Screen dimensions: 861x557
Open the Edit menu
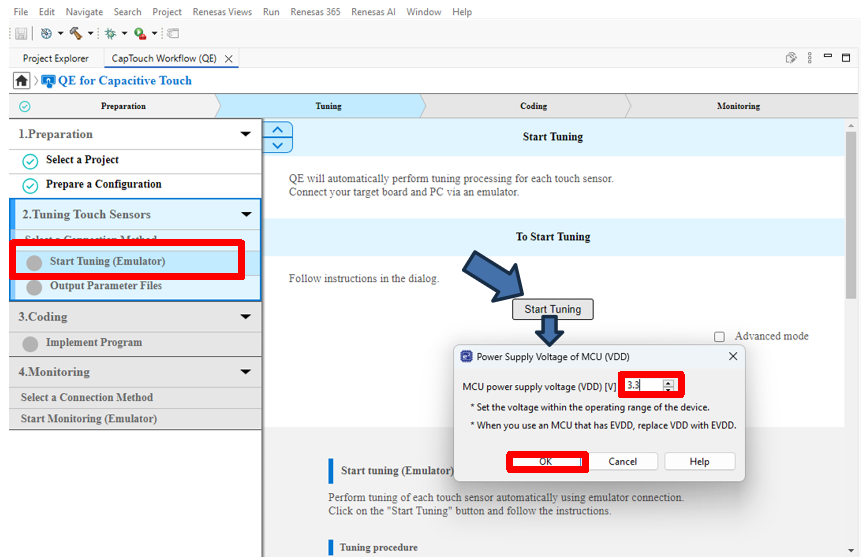pyautogui.click(x=47, y=12)
